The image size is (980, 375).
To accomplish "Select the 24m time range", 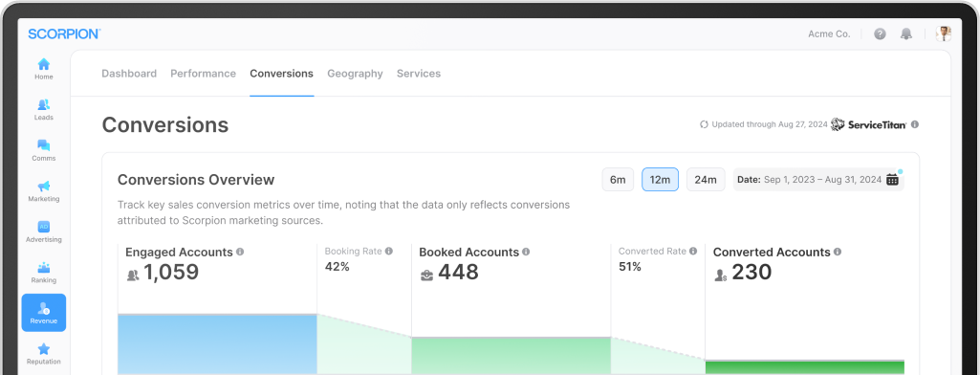I will [x=706, y=180].
